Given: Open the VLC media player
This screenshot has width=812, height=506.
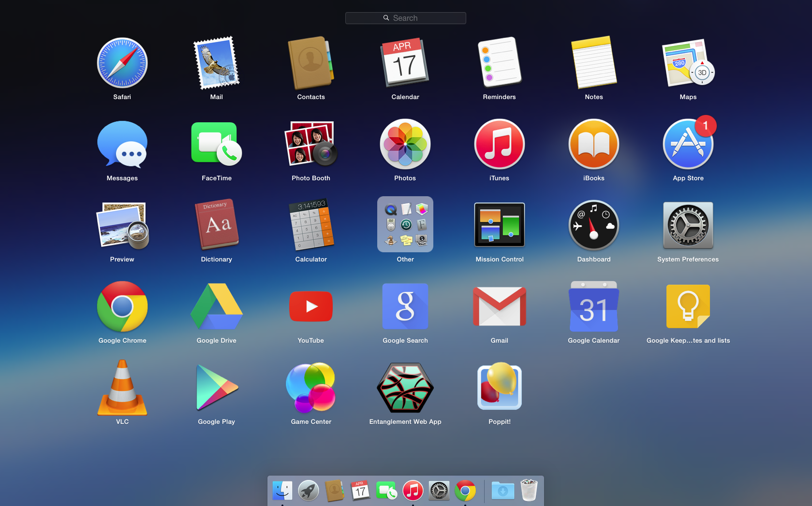Looking at the screenshot, I should [122, 388].
